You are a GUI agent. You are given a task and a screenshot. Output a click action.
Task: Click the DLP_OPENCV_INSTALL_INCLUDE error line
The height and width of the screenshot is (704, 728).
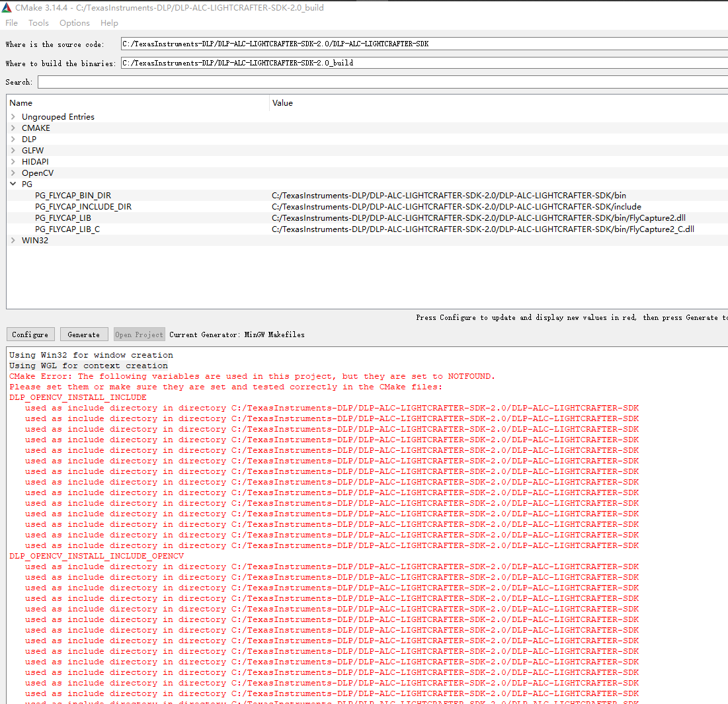(x=77, y=398)
